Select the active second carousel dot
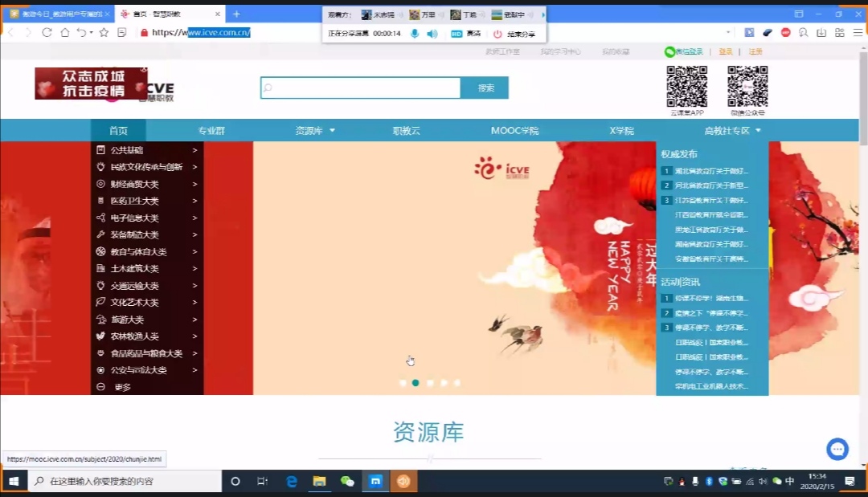 416,382
